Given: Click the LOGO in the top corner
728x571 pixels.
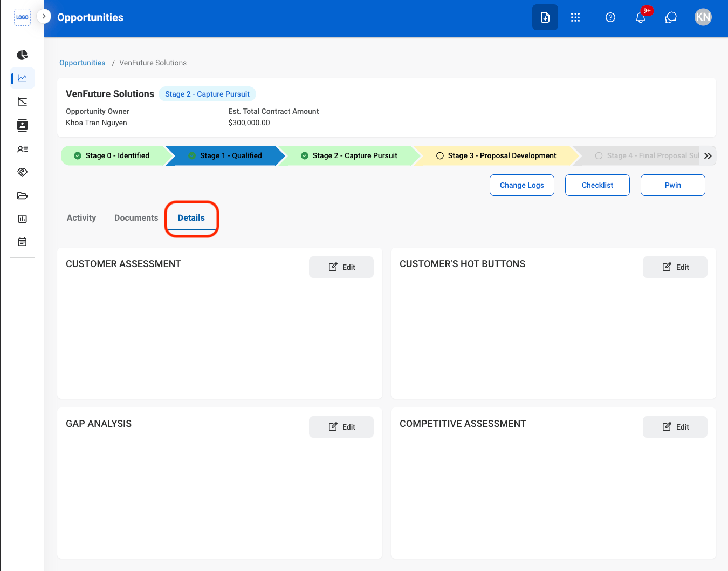Looking at the screenshot, I should pyautogui.click(x=22, y=17).
